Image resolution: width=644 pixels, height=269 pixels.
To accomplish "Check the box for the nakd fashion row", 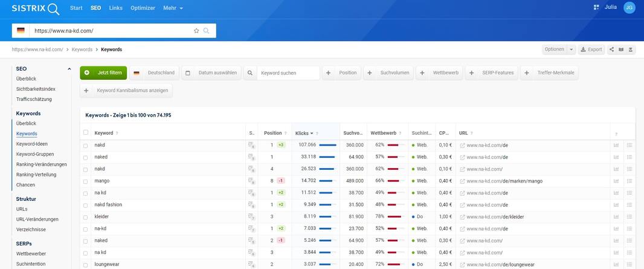I will click(x=85, y=205).
